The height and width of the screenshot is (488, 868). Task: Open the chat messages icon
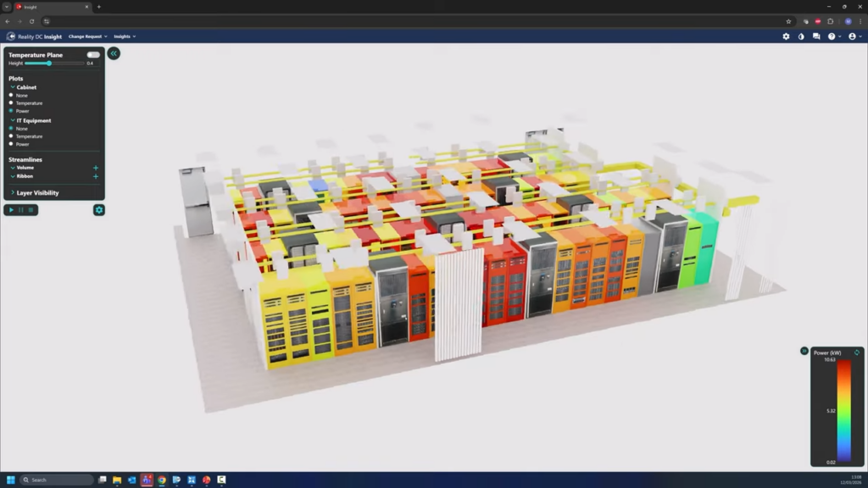(816, 36)
